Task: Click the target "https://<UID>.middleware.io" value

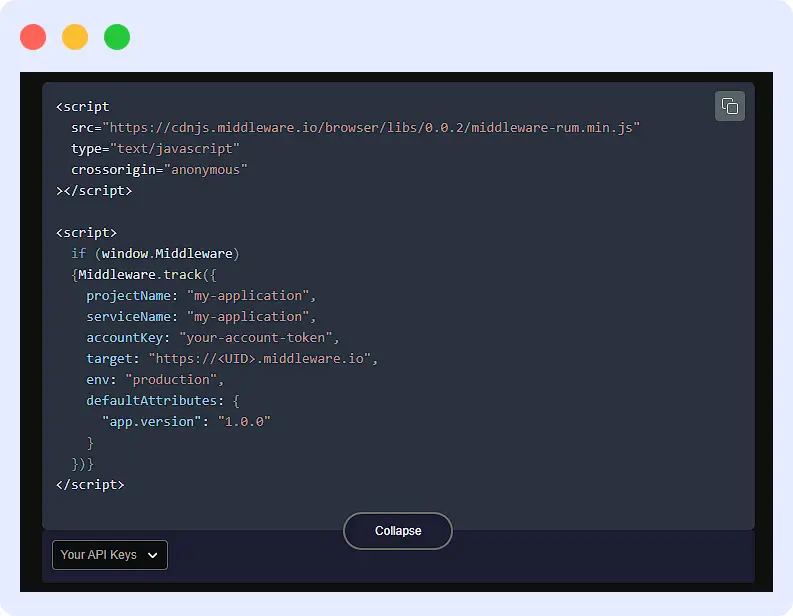Action: tap(259, 359)
